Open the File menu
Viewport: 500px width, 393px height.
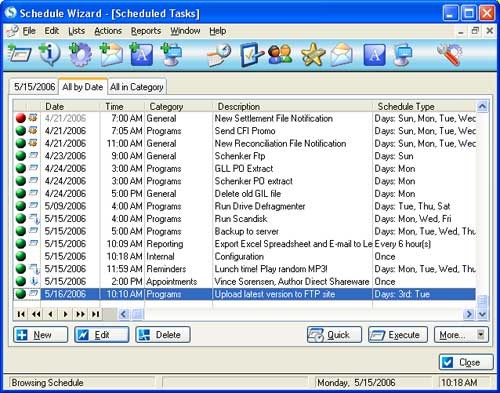(x=29, y=31)
